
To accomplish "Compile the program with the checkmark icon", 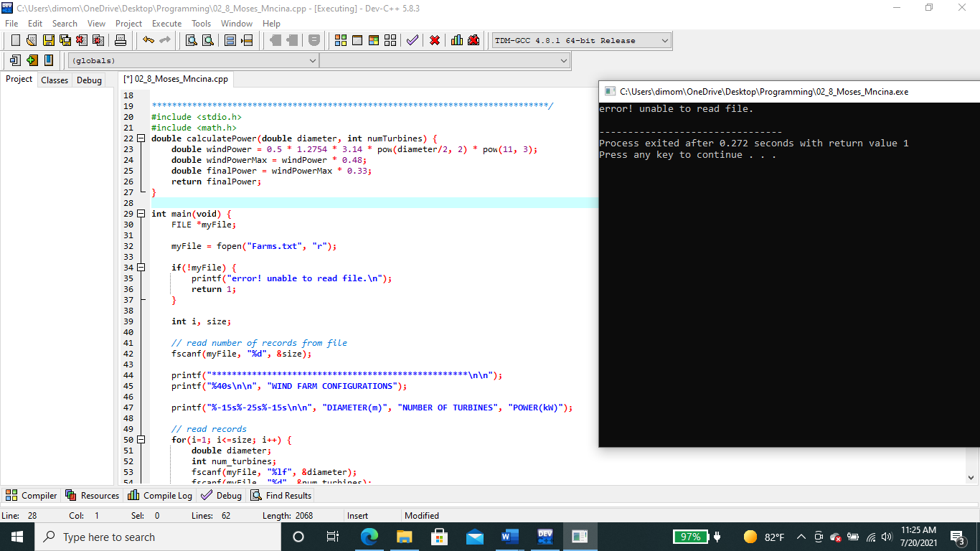I will (413, 40).
